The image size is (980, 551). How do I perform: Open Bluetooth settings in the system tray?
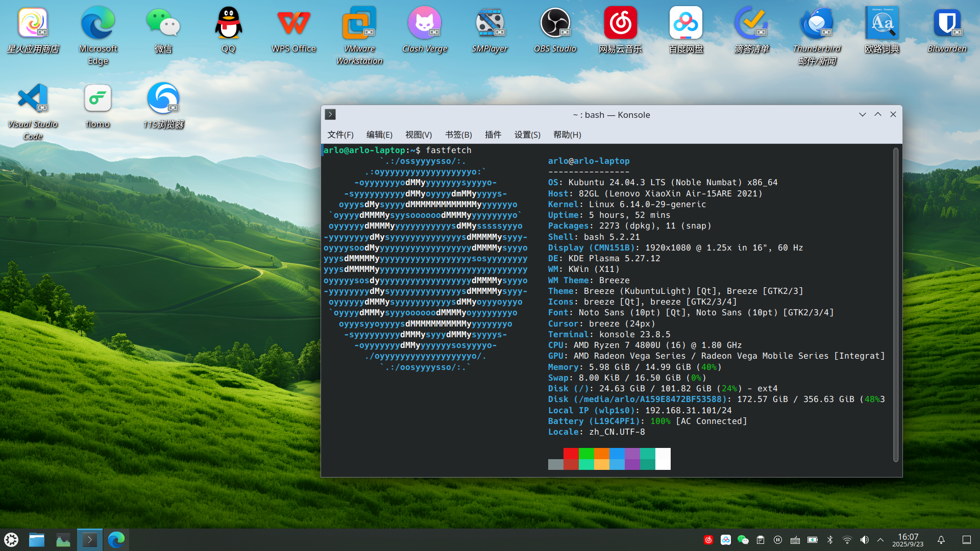click(830, 540)
